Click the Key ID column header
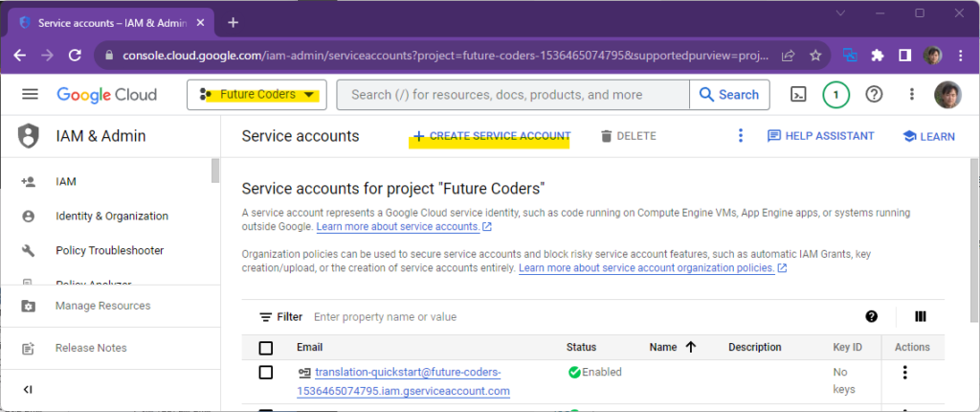 tap(848, 347)
